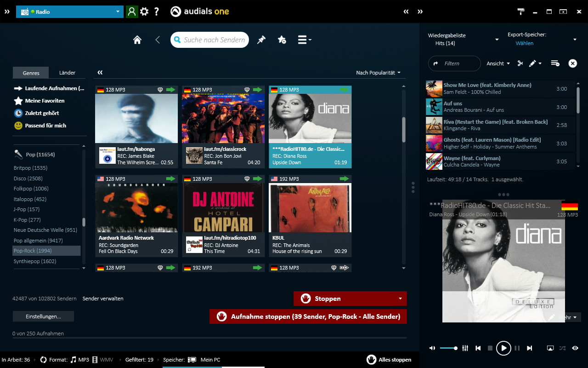The image size is (588, 368).
Task: Click the pin icon beside the search box
Action: tap(261, 40)
